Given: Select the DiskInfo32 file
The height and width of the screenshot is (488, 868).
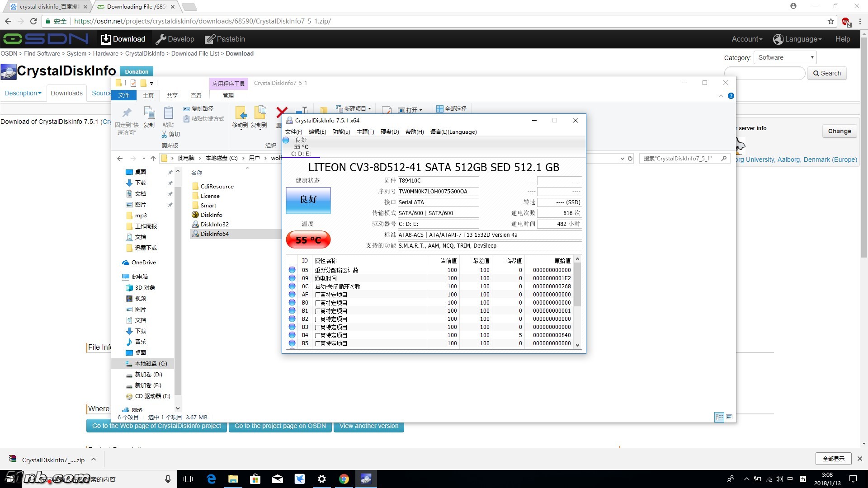Looking at the screenshot, I should coord(215,225).
